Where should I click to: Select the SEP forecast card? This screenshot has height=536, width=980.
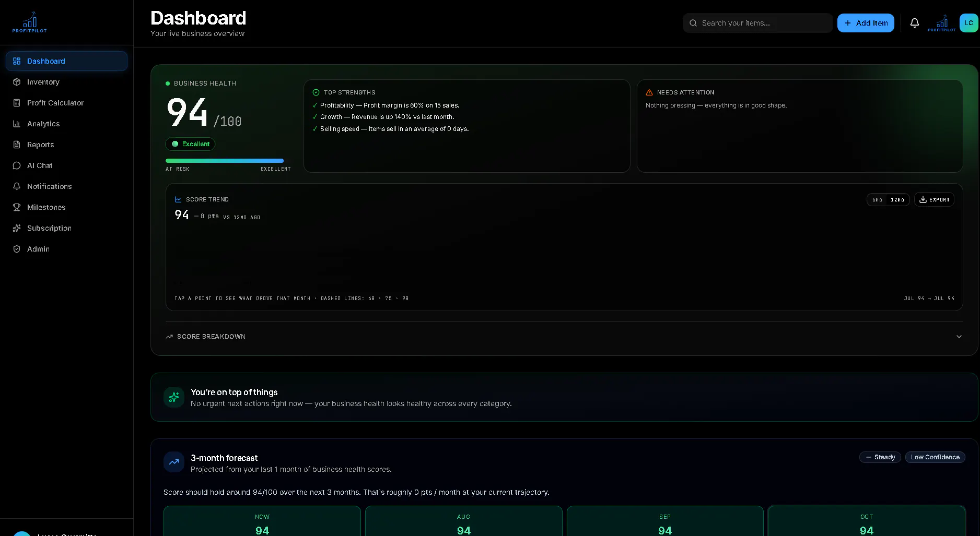[665, 521]
